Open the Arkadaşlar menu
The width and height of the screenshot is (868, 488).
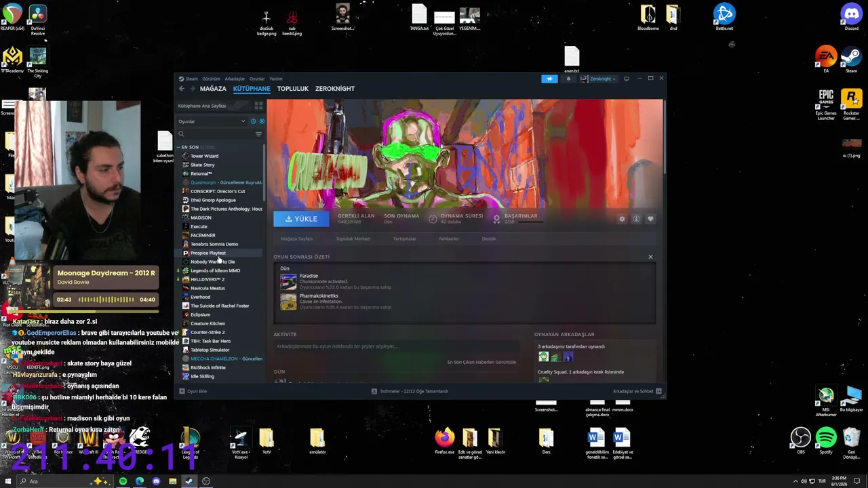(x=235, y=79)
